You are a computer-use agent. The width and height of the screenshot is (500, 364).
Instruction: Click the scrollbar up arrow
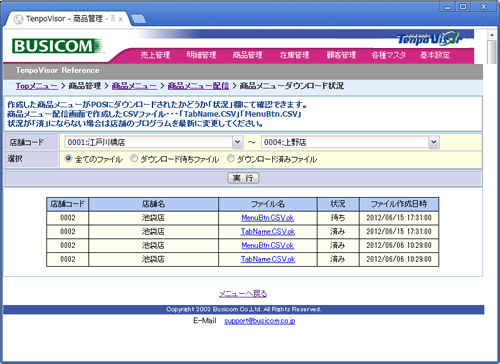click(492, 34)
